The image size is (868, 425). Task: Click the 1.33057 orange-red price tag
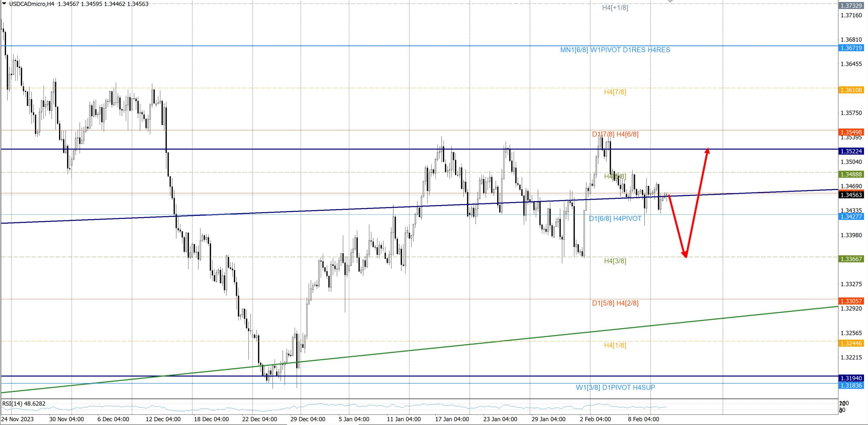point(851,301)
